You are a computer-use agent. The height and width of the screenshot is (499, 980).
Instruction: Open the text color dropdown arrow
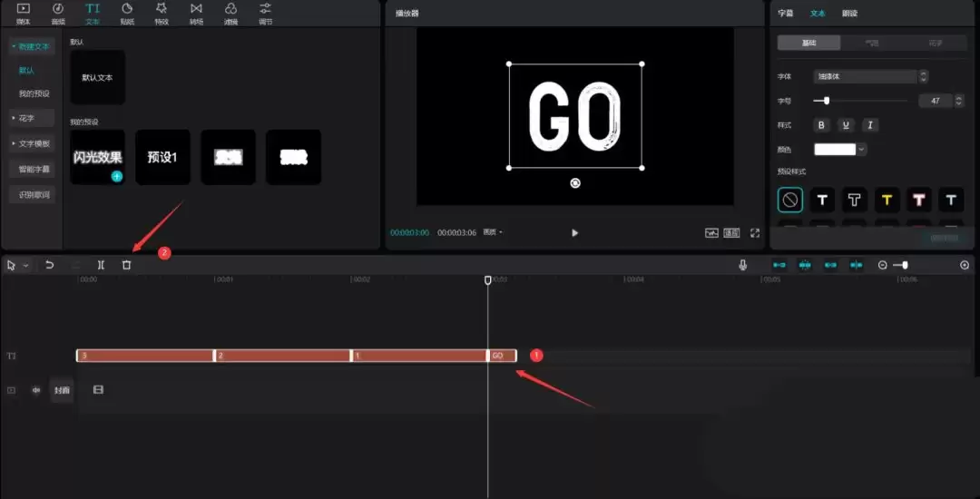861,150
